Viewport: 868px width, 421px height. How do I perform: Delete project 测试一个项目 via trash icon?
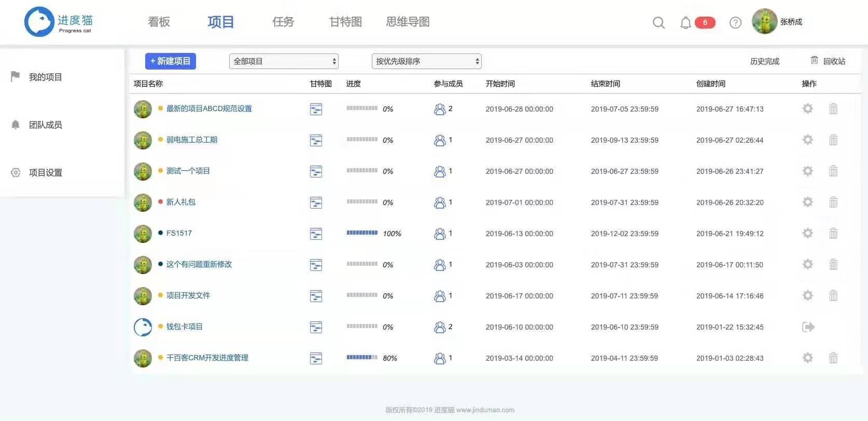[833, 171]
